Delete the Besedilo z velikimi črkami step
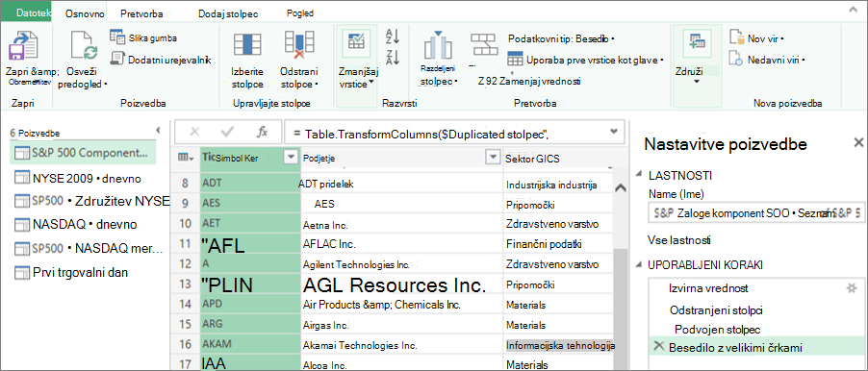The width and height of the screenshot is (868, 371). tap(658, 346)
